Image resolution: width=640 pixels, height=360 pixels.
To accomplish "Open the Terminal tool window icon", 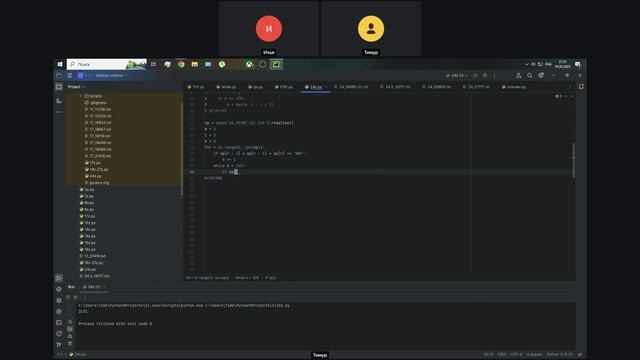I will [59, 322].
